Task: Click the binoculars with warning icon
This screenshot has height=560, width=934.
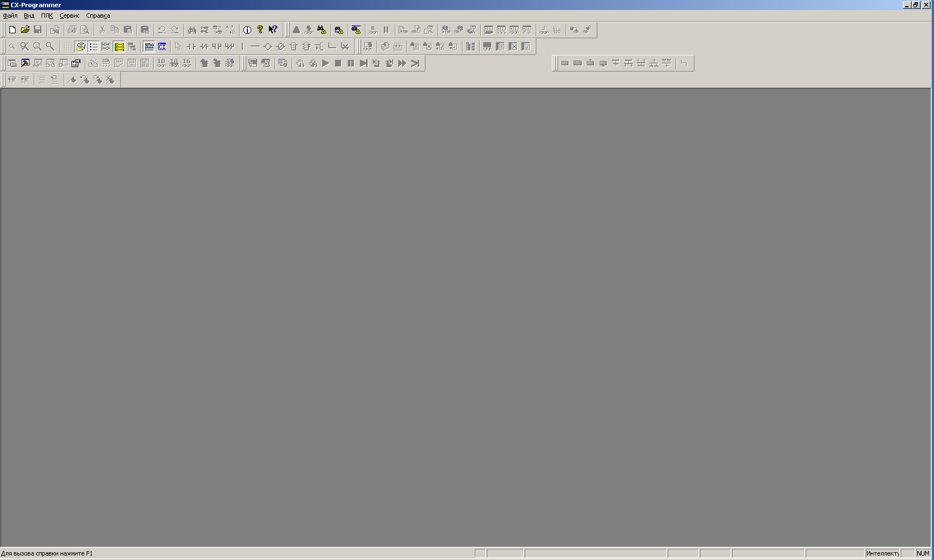Action: coord(322,30)
